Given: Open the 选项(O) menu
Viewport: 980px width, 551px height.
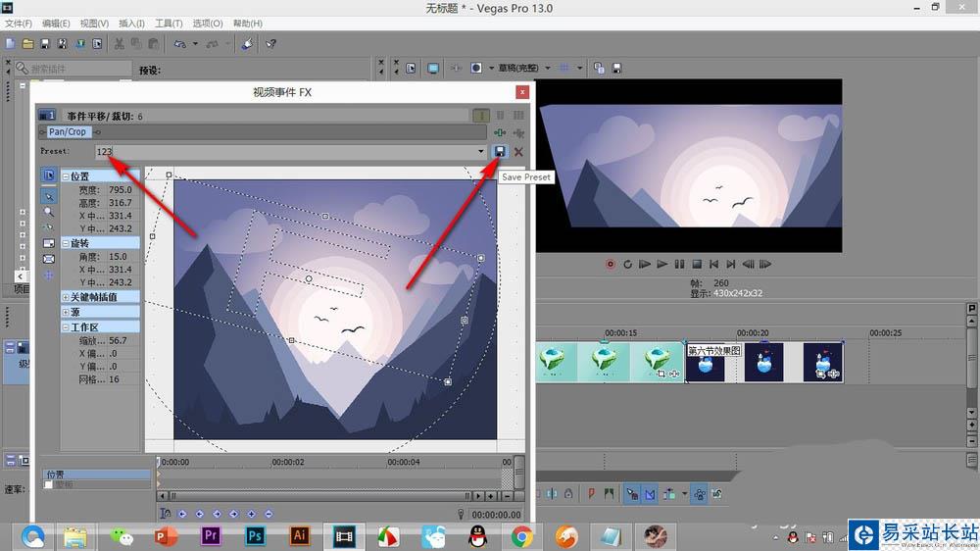Looking at the screenshot, I should click(x=208, y=24).
